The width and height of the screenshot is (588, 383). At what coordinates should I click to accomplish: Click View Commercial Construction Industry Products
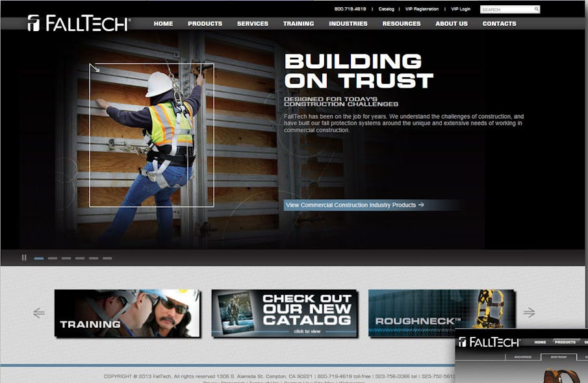[x=352, y=204]
